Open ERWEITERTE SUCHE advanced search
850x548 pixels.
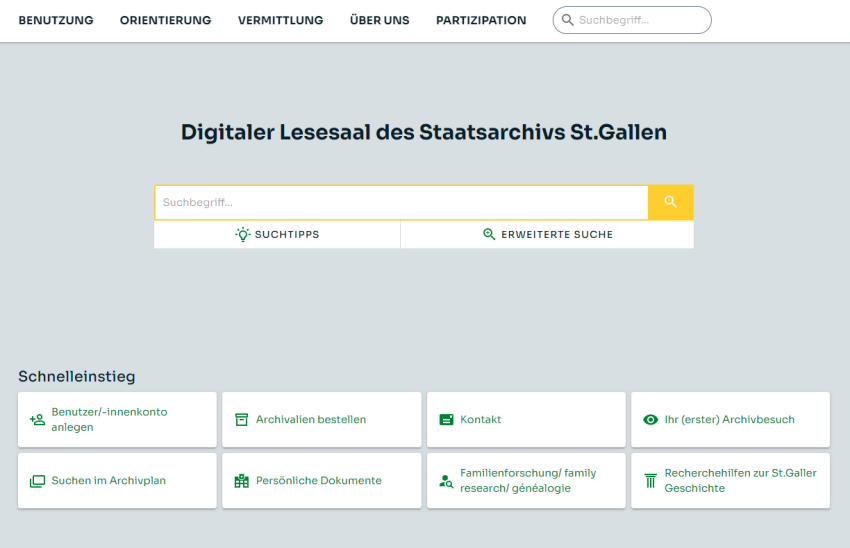click(x=547, y=234)
